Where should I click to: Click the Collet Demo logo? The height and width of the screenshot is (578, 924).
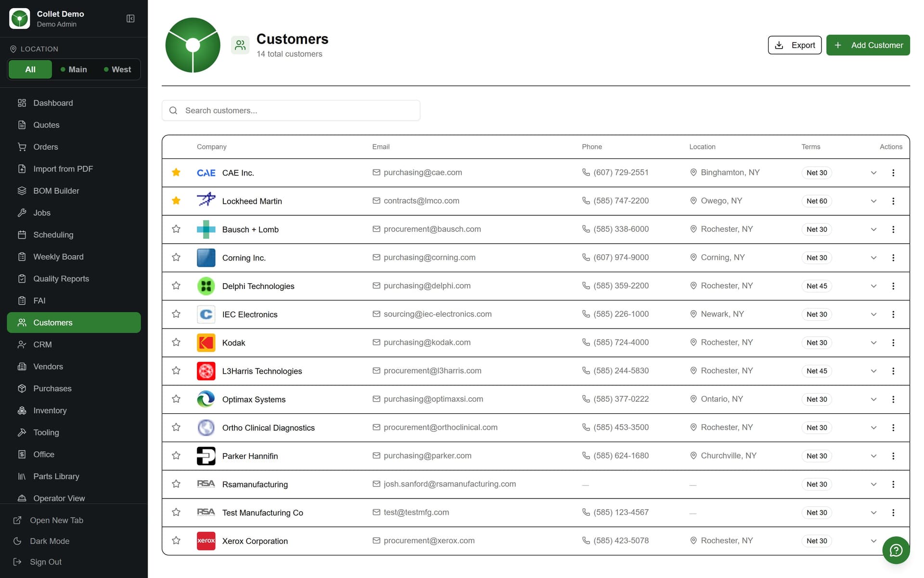click(20, 18)
